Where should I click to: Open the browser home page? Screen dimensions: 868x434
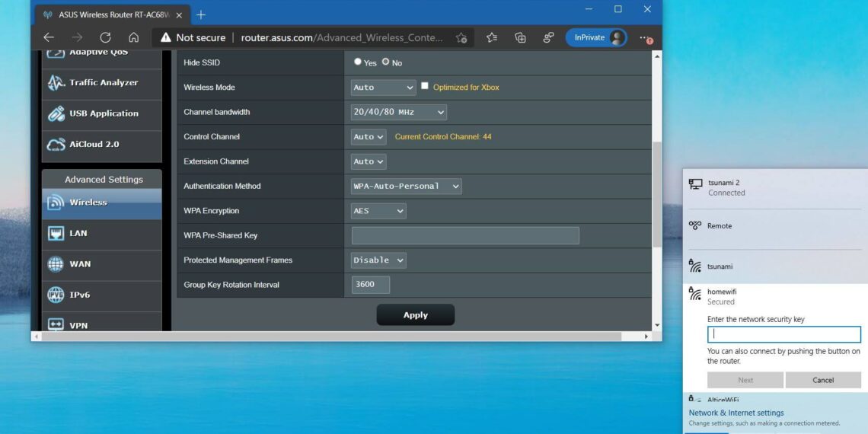(x=133, y=37)
